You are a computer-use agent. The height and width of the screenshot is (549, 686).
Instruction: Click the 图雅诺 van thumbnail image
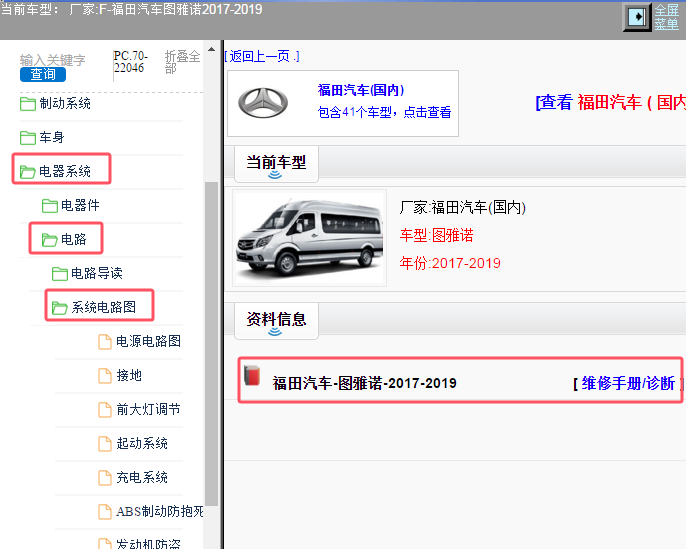coord(310,238)
